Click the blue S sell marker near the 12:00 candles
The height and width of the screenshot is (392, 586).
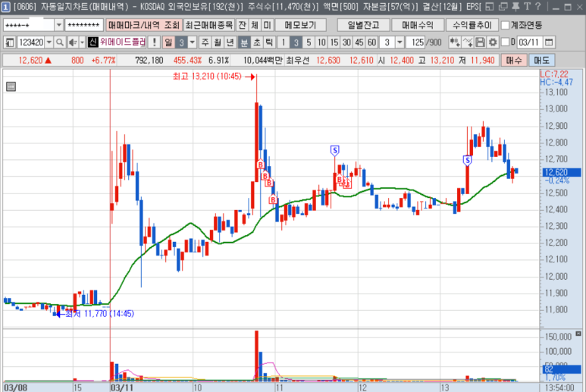(x=334, y=151)
